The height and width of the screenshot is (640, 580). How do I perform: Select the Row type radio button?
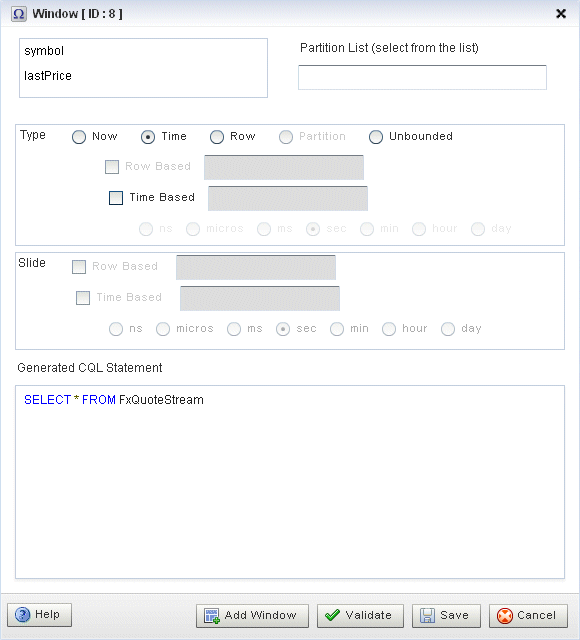(x=217, y=137)
